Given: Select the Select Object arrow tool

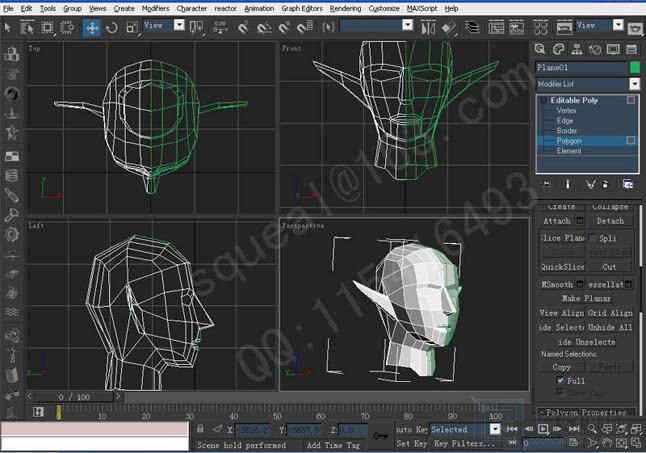Looking at the screenshot, I should coord(7,28).
